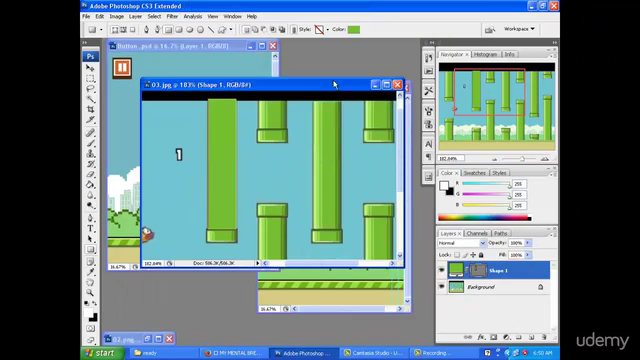
Task: Select the Move tool
Action: [90, 68]
